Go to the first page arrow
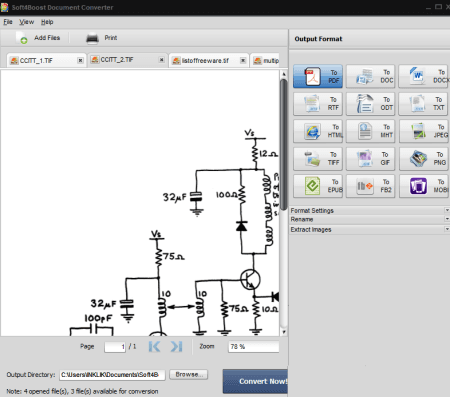The height and width of the screenshot is (397, 450). (x=154, y=347)
